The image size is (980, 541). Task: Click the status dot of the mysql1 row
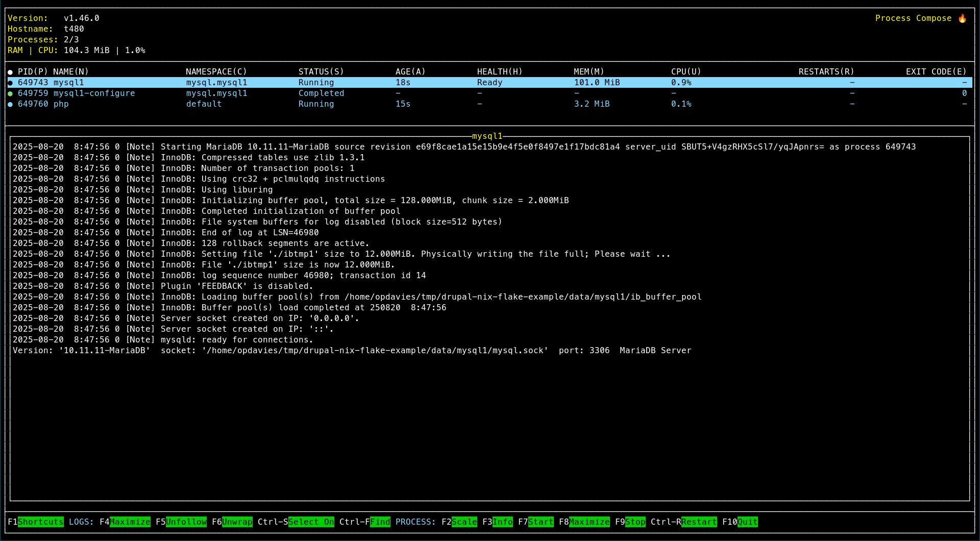click(10, 83)
